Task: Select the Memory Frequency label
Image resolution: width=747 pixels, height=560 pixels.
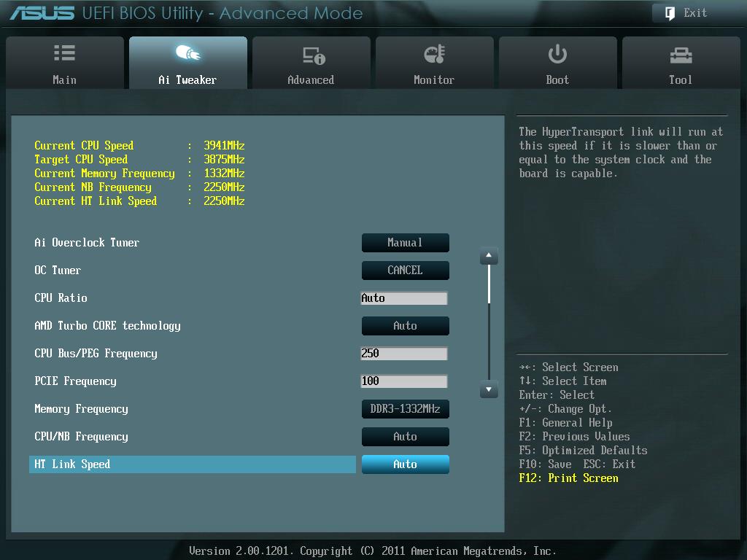Action: tap(81, 409)
